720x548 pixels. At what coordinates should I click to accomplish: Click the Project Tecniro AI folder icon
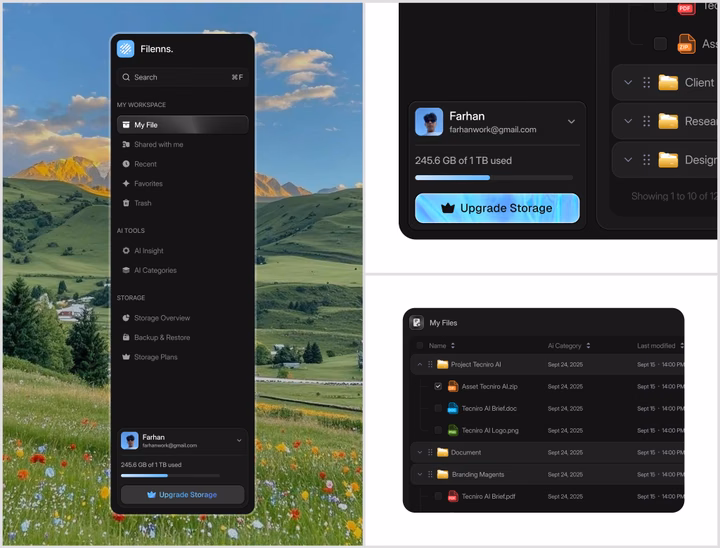[443, 364]
